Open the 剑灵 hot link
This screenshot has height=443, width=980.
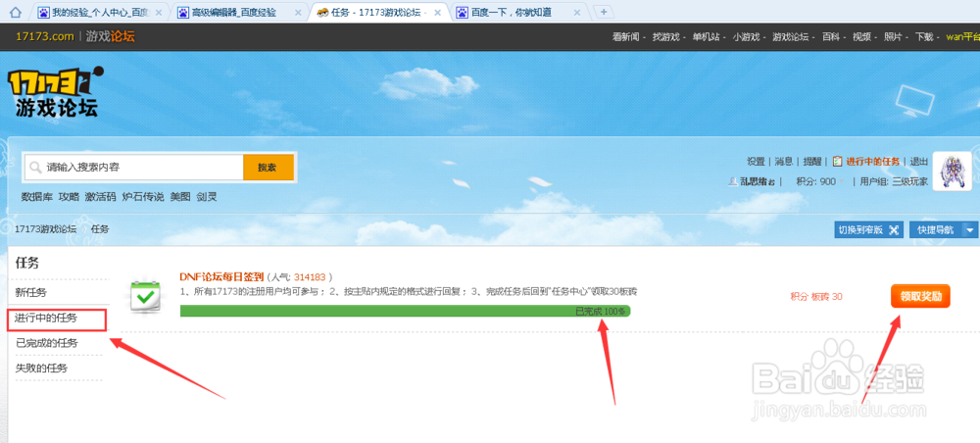click(206, 197)
